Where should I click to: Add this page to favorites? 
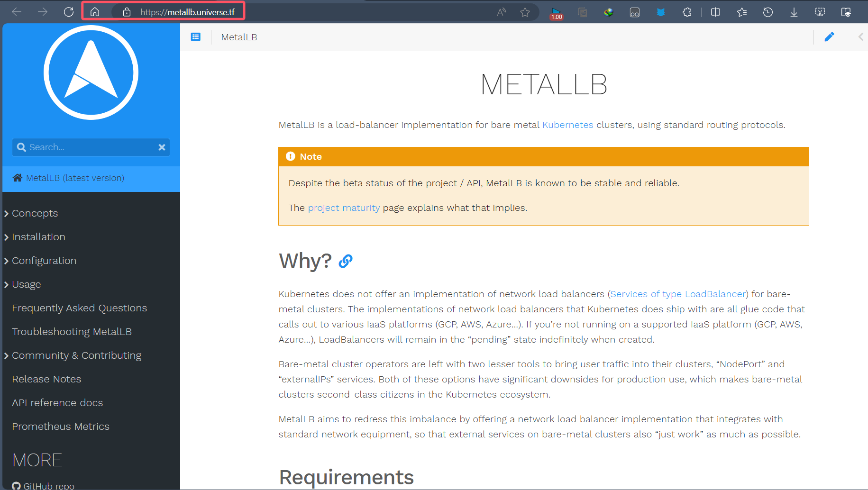(525, 12)
